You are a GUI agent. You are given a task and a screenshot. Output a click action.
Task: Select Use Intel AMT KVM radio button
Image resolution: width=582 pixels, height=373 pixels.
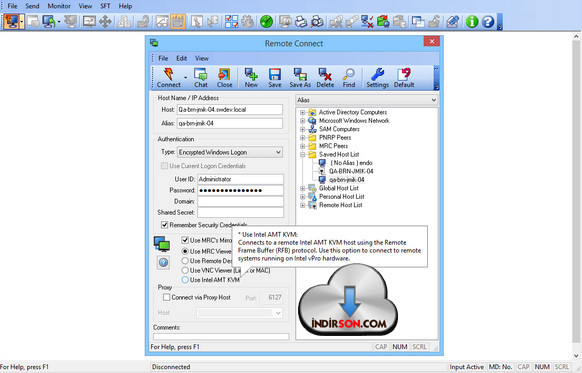[185, 280]
